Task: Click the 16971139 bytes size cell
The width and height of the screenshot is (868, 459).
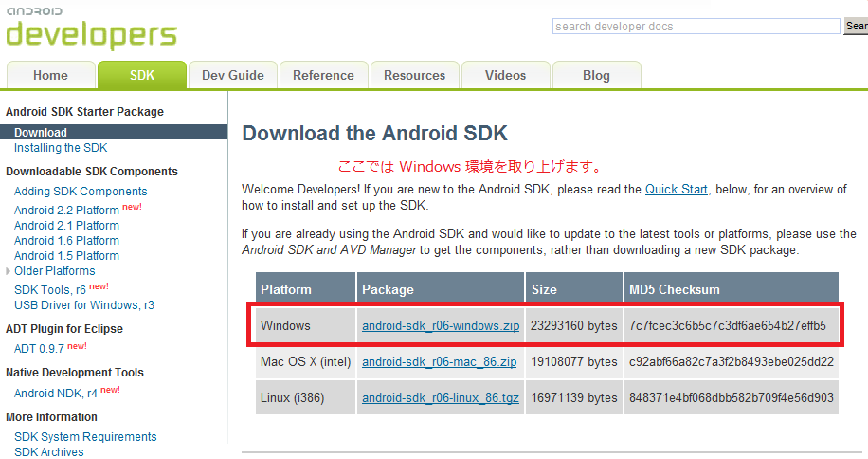Action: pos(573,397)
